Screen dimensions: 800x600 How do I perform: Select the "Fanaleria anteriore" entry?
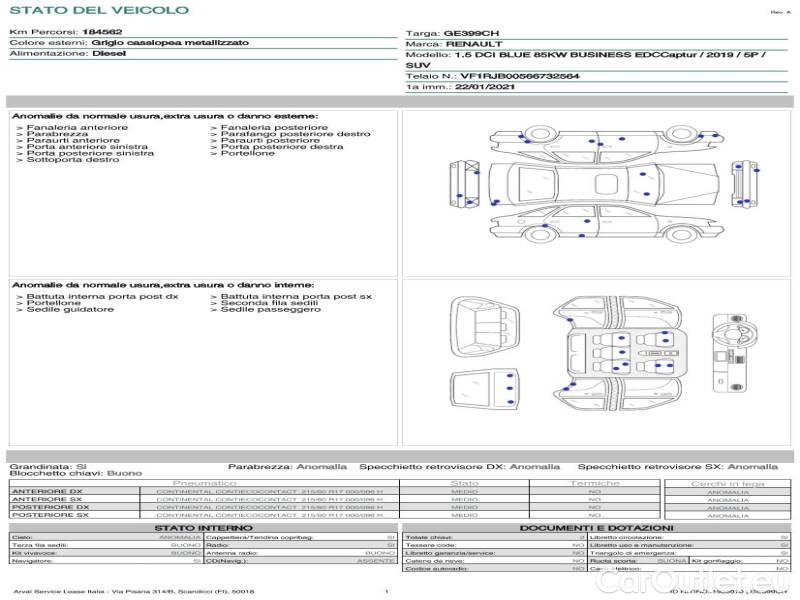pyautogui.click(x=77, y=127)
